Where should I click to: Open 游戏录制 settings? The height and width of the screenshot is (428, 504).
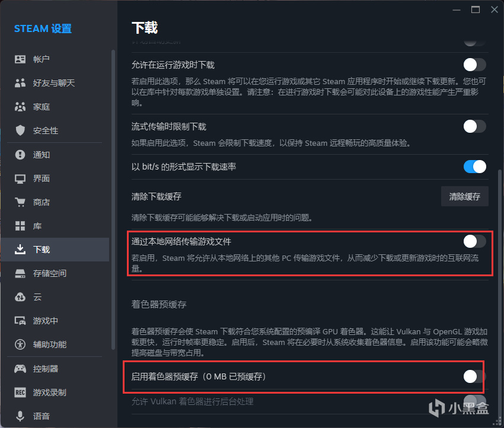coord(55,392)
